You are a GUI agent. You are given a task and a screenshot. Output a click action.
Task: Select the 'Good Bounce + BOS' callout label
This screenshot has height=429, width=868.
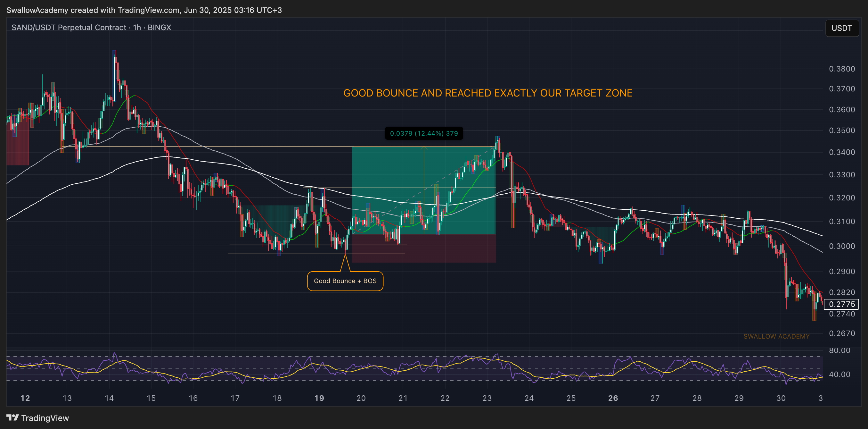(x=345, y=281)
